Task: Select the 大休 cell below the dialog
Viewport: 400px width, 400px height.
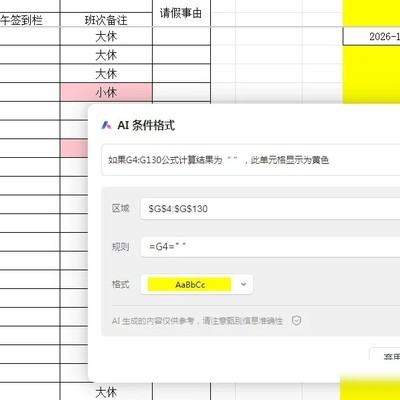Action: click(x=106, y=392)
